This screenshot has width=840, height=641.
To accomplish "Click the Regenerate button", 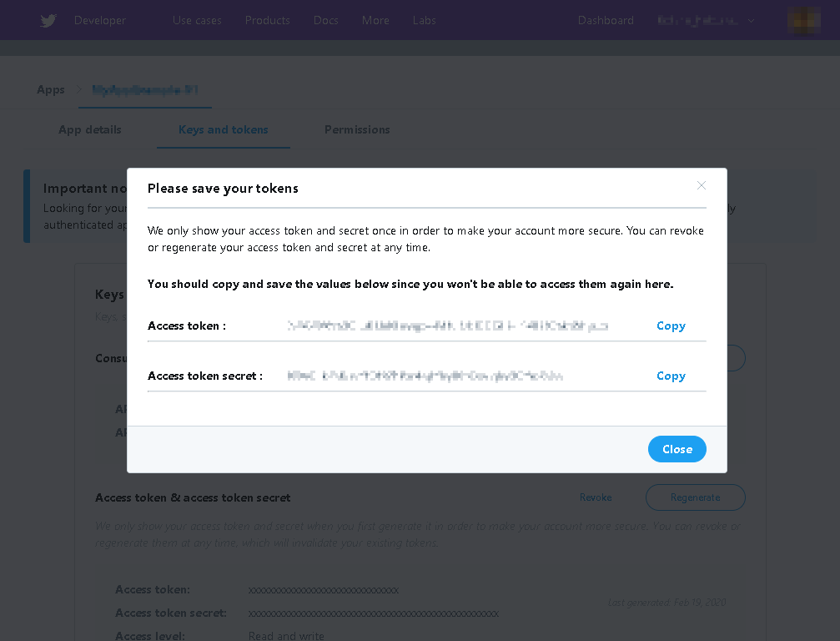I will pyautogui.click(x=696, y=497).
